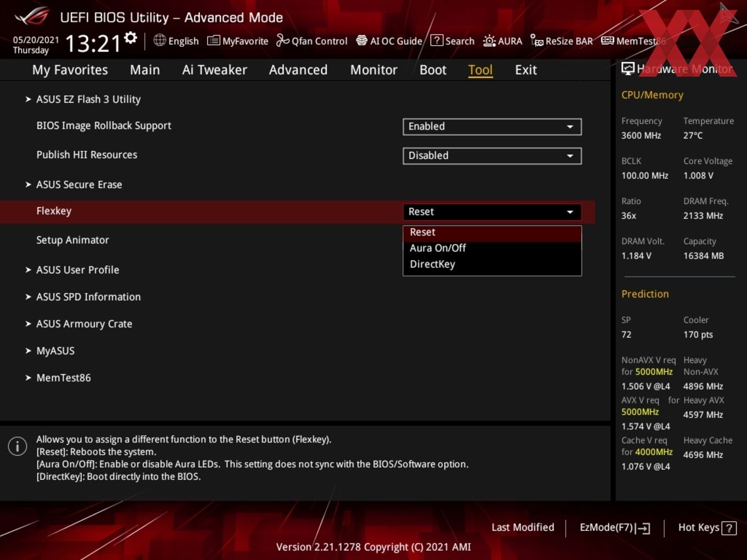This screenshot has height=560, width=747.
Task: Click the 13:21 clock display
Action: click(93, 44)
